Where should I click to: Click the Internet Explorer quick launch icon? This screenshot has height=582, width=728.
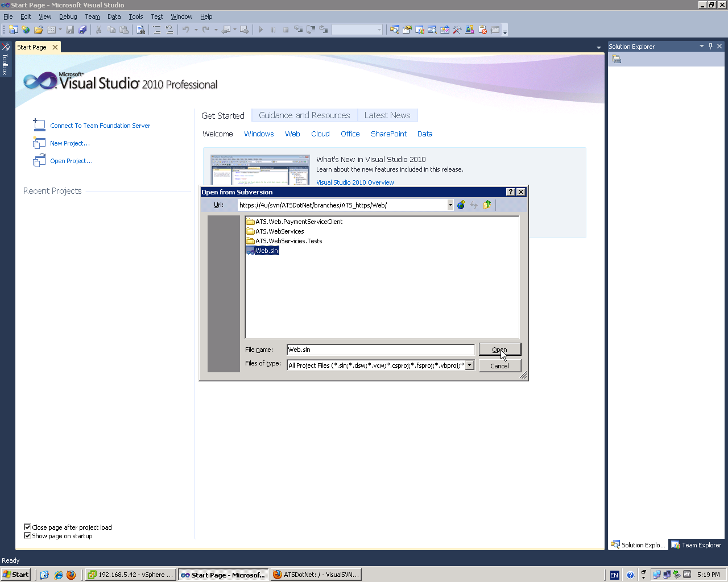[58, 575]
